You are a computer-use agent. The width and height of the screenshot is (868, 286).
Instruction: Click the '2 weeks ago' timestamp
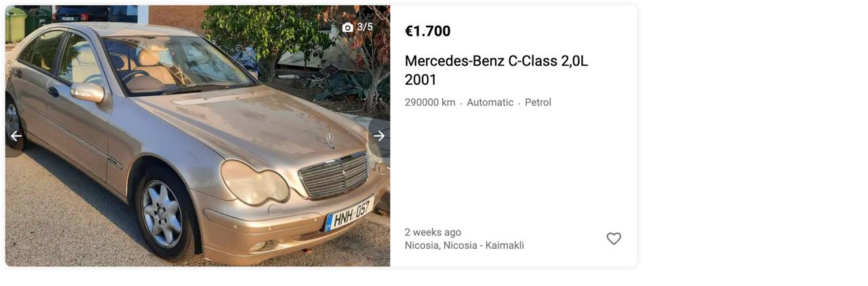[x=433, y=232]
